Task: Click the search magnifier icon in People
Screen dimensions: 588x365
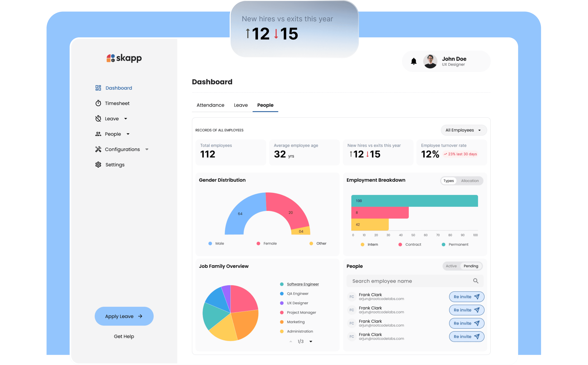Action: 475,281
